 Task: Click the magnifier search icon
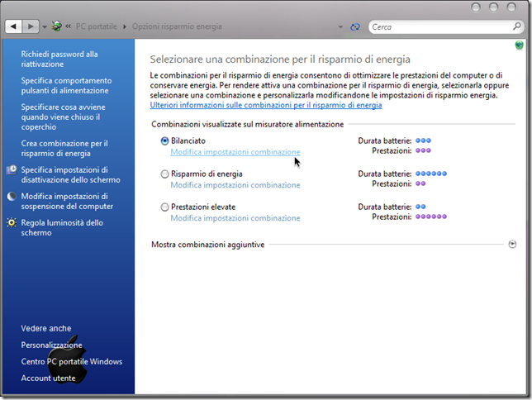pos(517,26)
